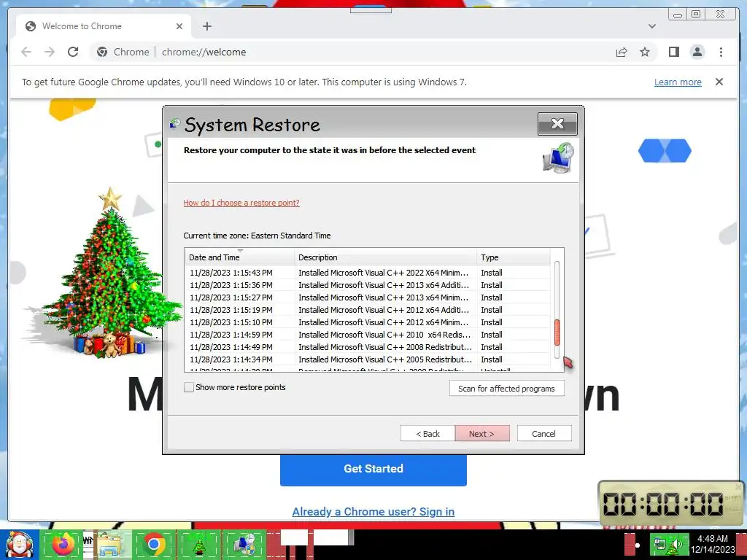This screenshot has height=560, width=747.
Task: Open a new tab with plus button
Action: [x=206, y=26]
